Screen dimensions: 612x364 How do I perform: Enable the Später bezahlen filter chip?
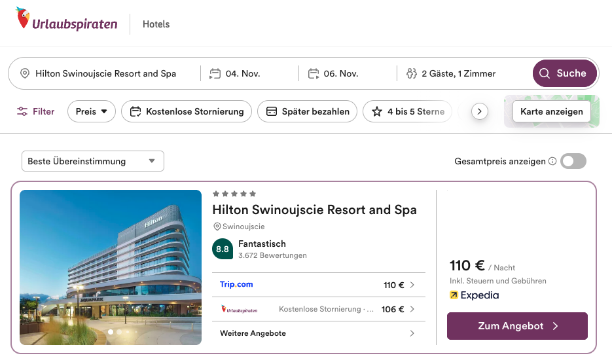point(308,111)
